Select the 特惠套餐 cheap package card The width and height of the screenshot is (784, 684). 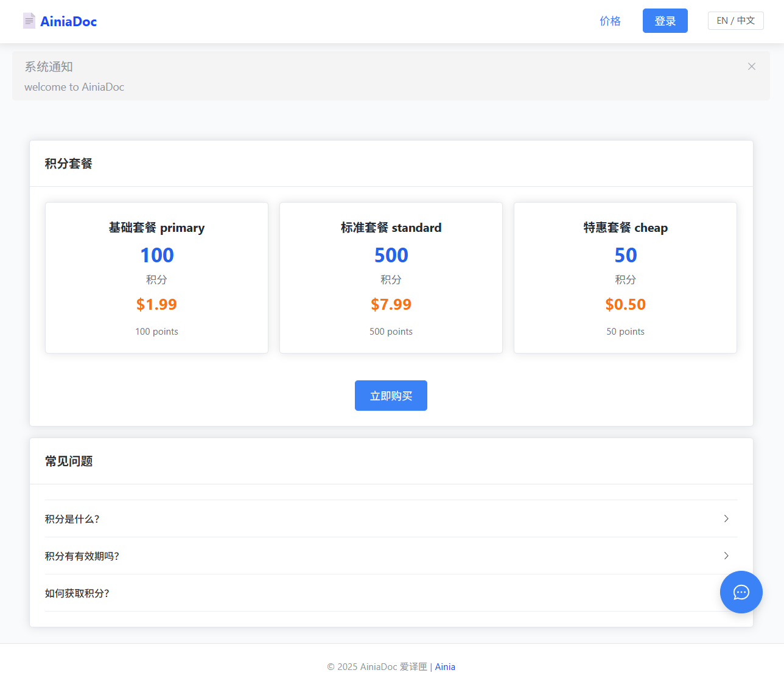pos(625,277)
